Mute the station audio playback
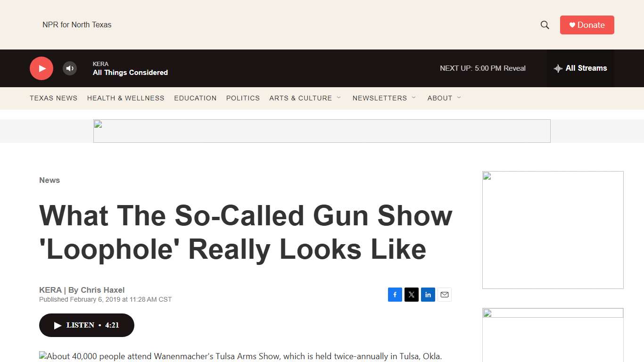Image resolution: width=644 pixels, height=362 pixels. (70, 68)
